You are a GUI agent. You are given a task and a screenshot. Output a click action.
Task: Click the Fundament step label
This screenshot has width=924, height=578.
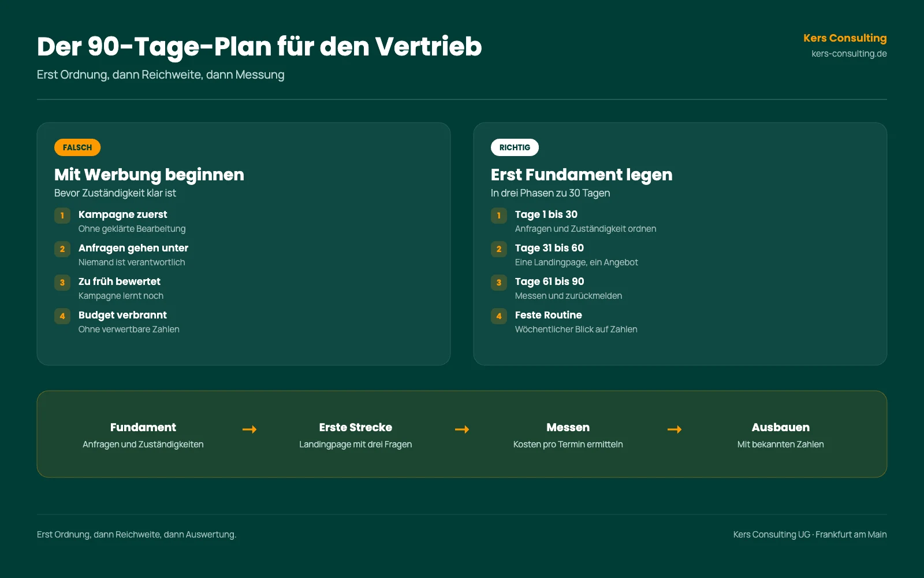pyautogui.click(x=143, y=427)
